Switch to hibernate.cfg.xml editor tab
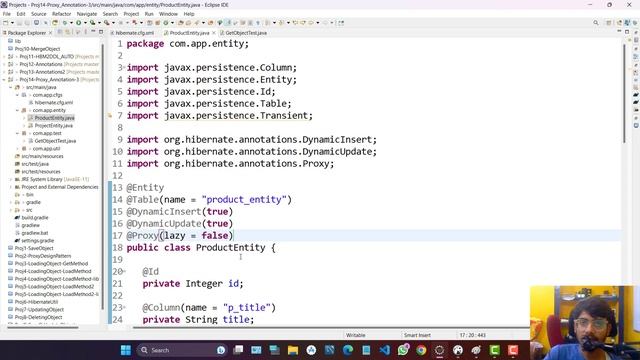The height and width of the screenshot is (360, 640). [134, 33]
